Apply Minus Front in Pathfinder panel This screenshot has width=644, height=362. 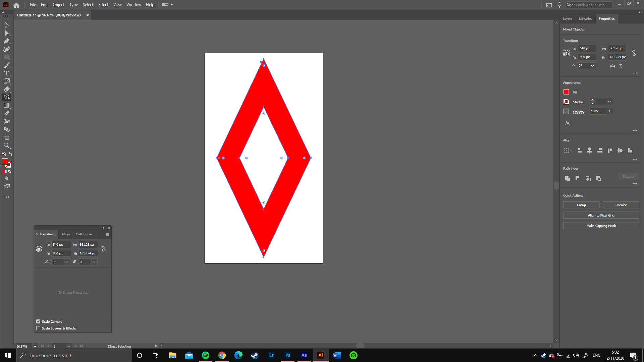click(x=578, y=179)
